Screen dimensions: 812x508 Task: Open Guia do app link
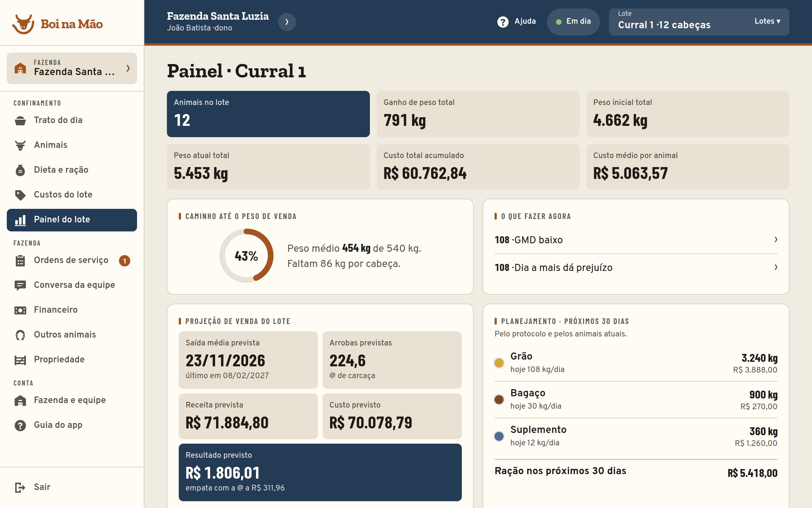click(x=72, y=425)
